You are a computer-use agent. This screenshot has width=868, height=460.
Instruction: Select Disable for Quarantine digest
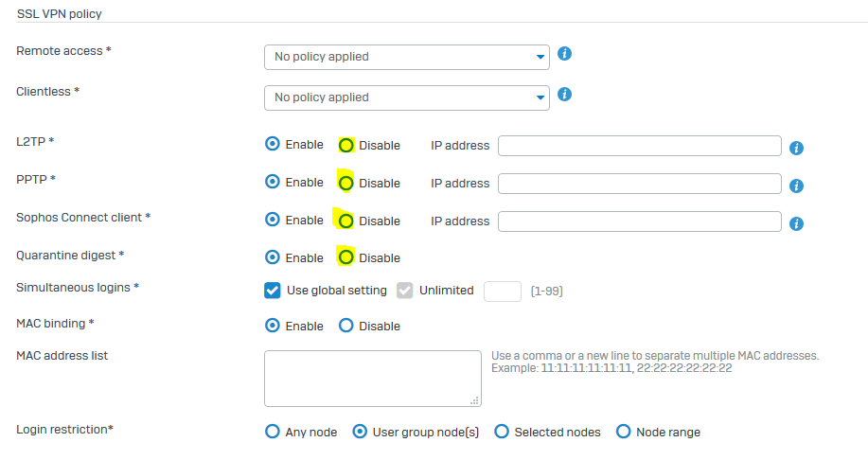346,257
